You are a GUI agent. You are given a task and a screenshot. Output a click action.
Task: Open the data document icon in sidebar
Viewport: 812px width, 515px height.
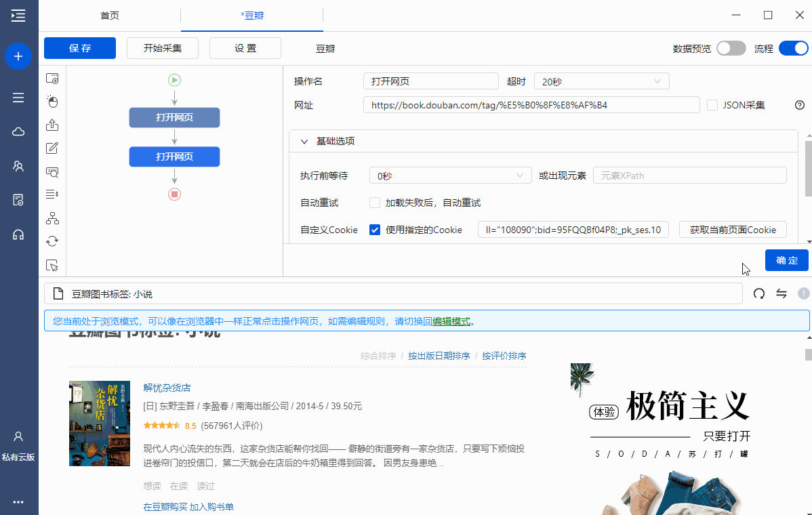(x=18, y=201)
